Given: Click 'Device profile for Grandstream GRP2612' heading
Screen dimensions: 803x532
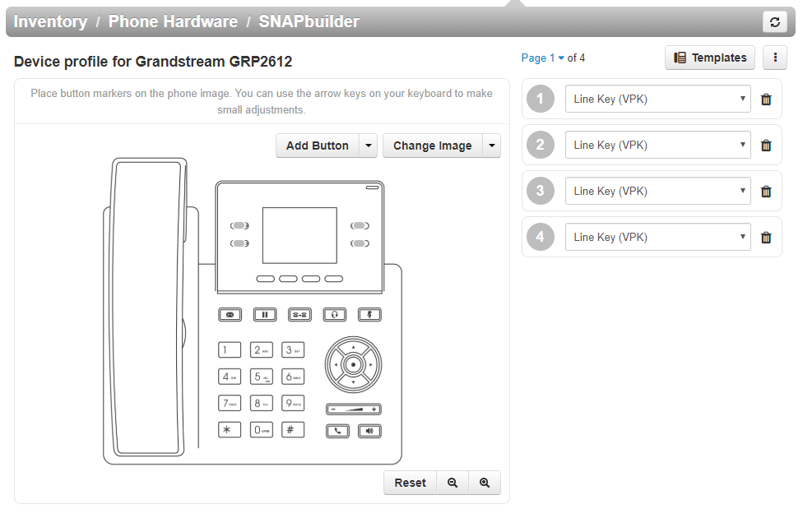Looking at the screenshot, I should [152, 62].
